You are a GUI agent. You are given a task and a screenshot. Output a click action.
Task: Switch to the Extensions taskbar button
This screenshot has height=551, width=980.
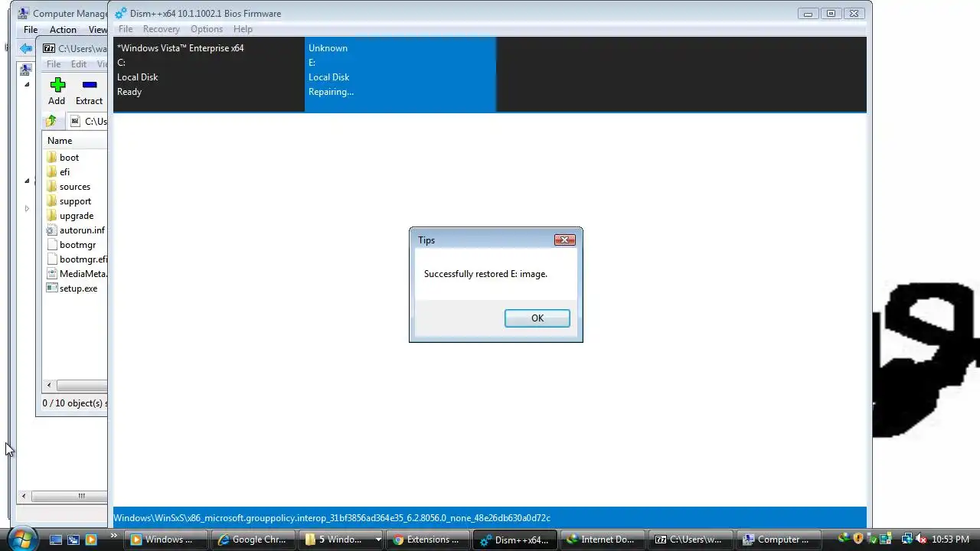click(427, 540)
